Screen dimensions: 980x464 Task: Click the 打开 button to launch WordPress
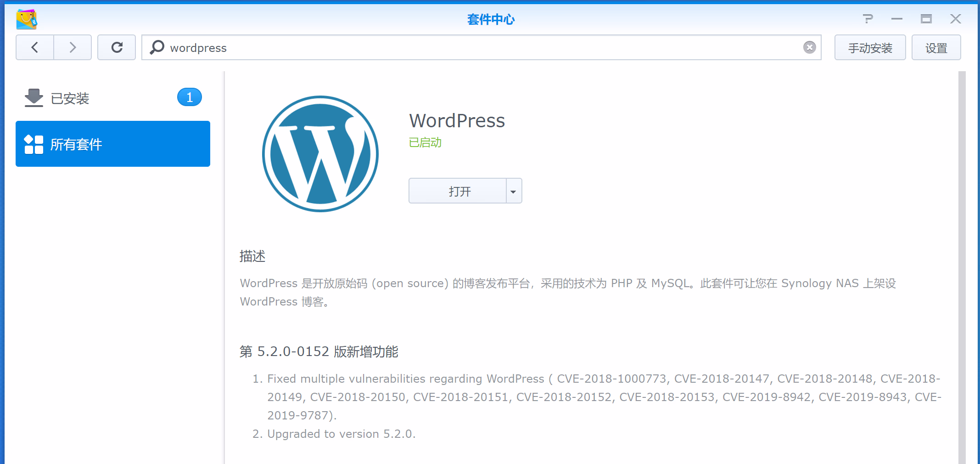458,191
